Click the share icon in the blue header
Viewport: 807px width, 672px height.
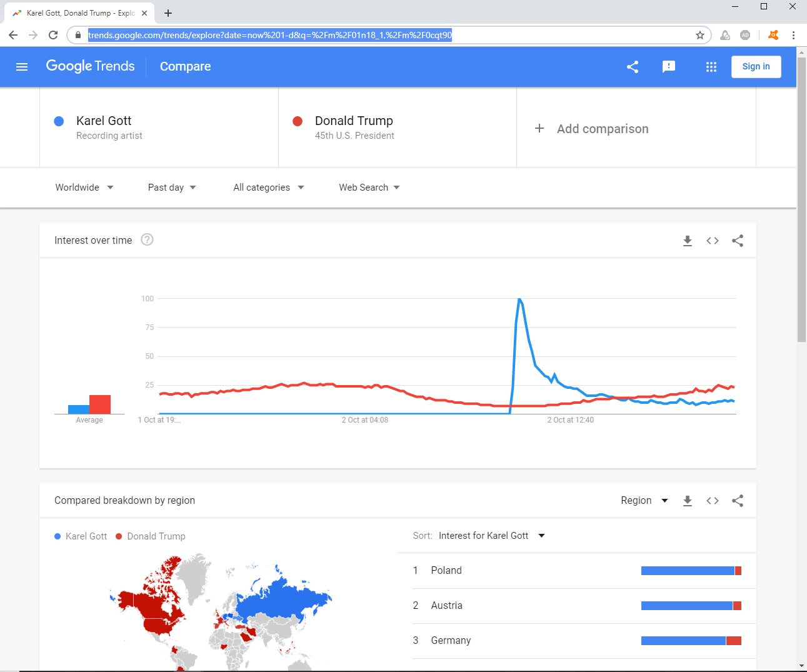pyautogui.click(x=633, y=66)
